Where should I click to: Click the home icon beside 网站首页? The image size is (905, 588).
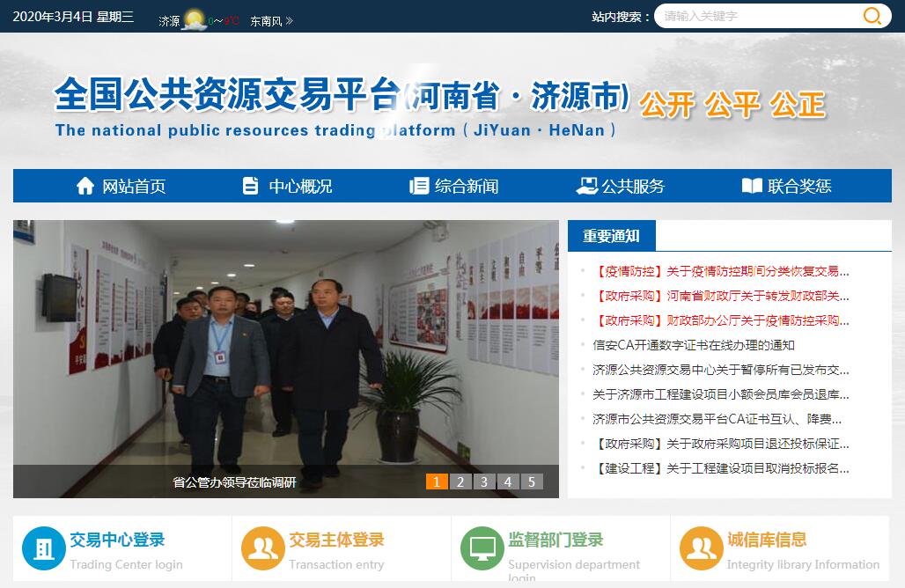point(85,186)
